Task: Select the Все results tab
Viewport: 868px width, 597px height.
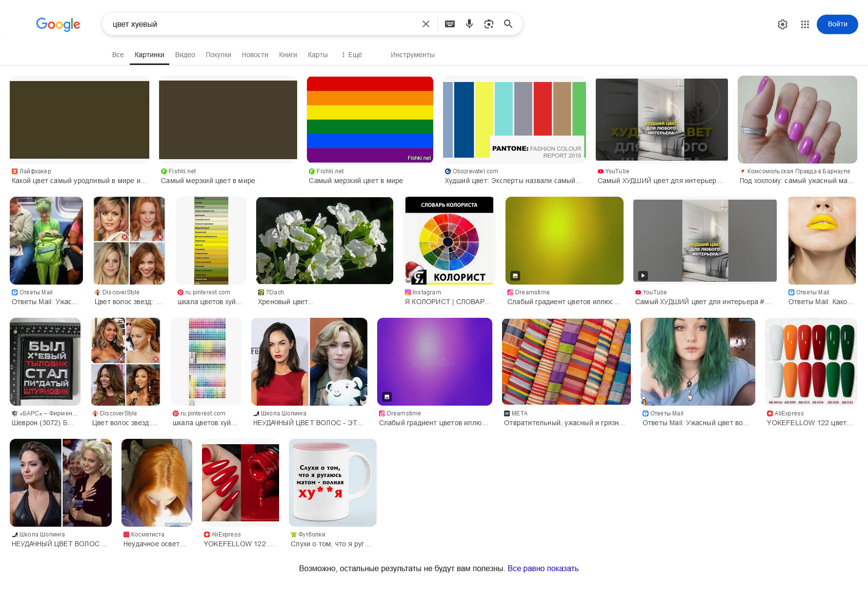Action: pyautogui.click(x=118, y=55)
